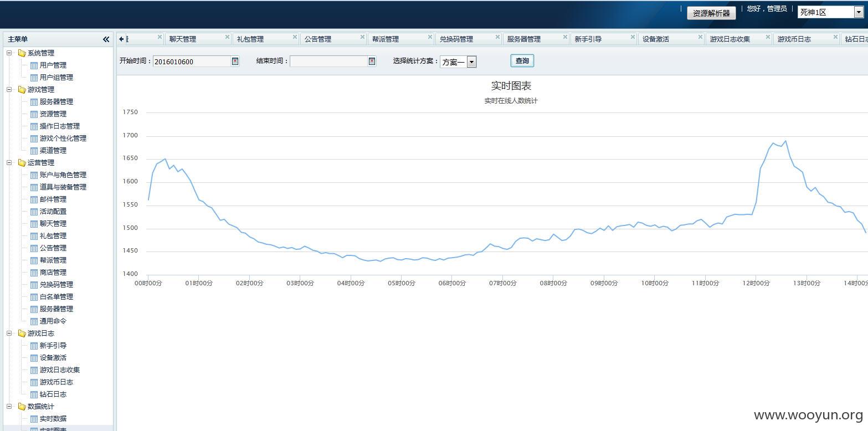Close the 礼包管理 tab
Viewport: 868px width, 431px height.
click(295, 37)
